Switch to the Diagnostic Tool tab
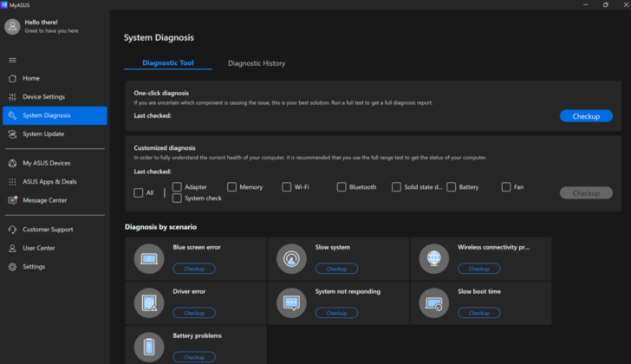 (x=168, y=62)
